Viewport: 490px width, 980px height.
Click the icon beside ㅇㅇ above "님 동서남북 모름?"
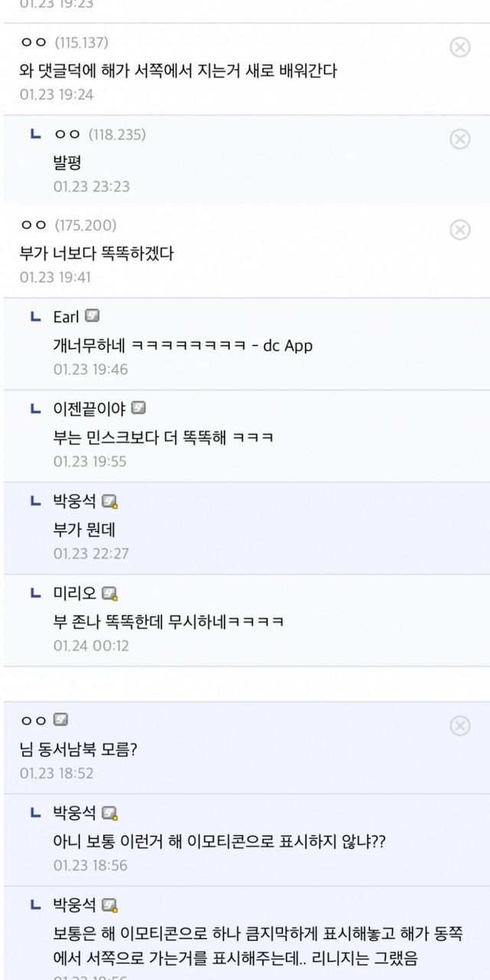tap(61, 720)
